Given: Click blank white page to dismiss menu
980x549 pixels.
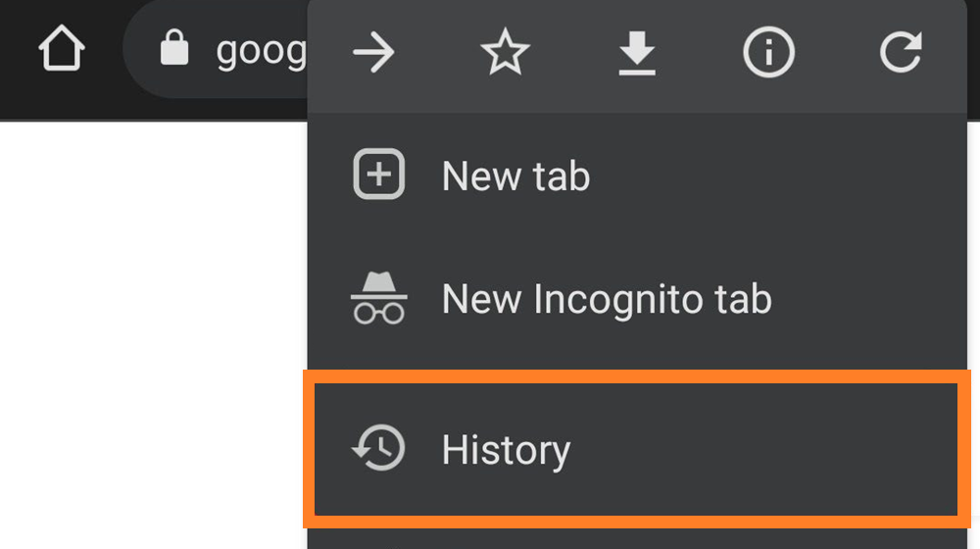Looking at the screenshot, I should pos(147,324).
